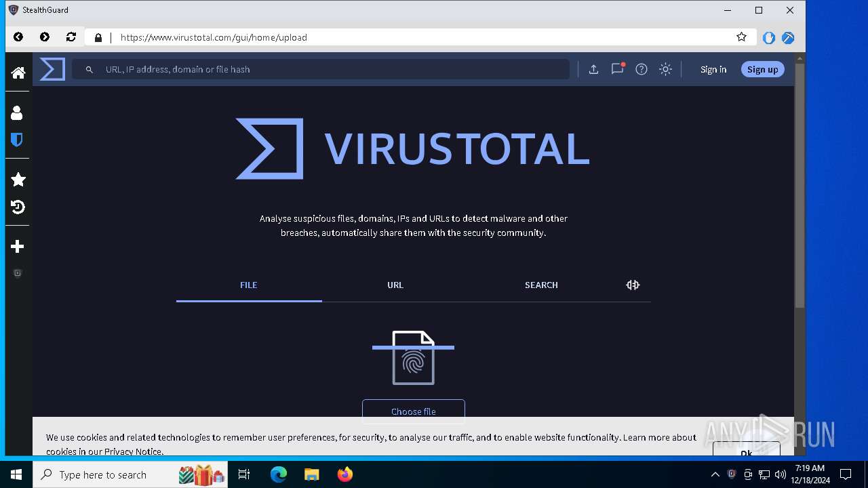This screenshot has width=868, height=488.
Task: Toggle the light/dark theme sun icon
Action: (666, 69)
